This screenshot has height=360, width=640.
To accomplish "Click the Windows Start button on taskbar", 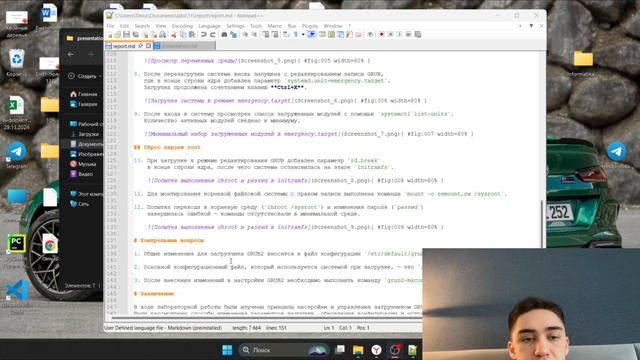I will [227, 350].
